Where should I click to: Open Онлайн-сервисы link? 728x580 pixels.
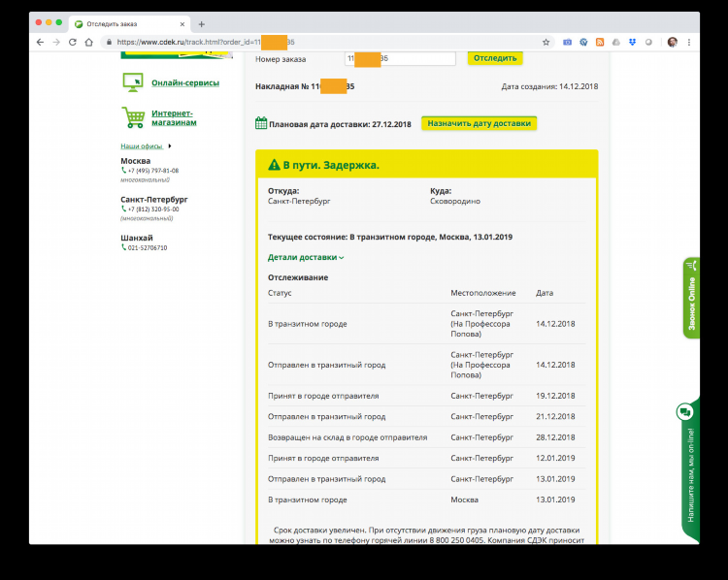click(185, 83)
